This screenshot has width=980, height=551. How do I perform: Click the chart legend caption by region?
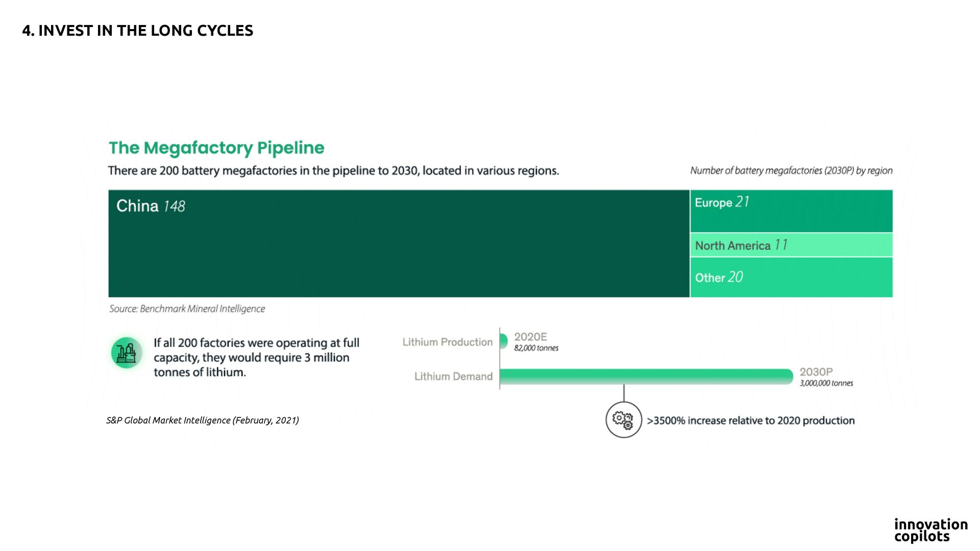[x=791, y=170]
